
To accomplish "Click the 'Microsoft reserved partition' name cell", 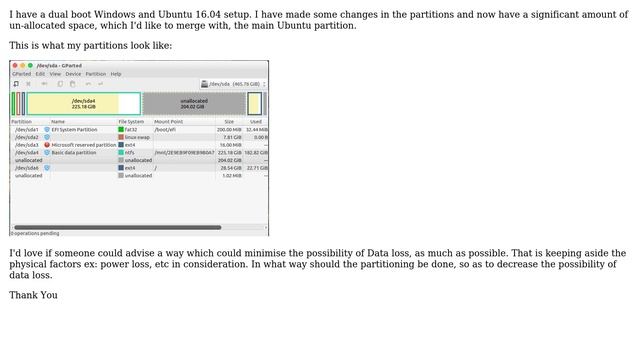I will tap(84, 145).
